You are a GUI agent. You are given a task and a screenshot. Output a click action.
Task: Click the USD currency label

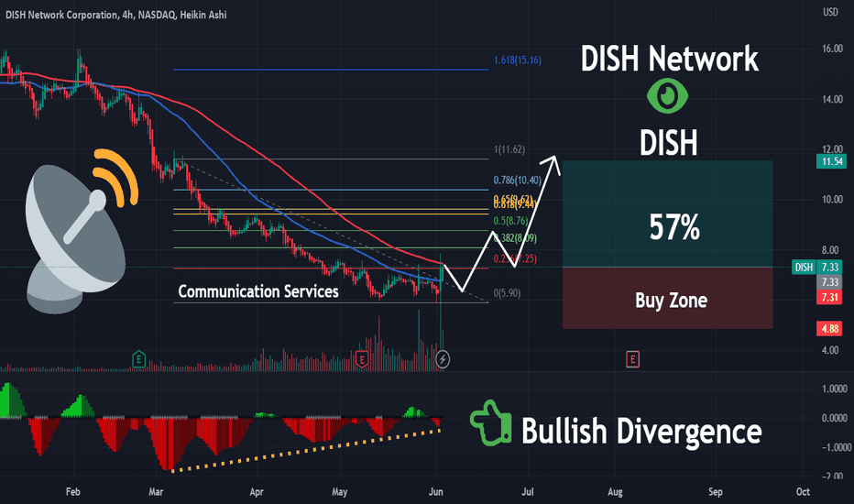830,12
